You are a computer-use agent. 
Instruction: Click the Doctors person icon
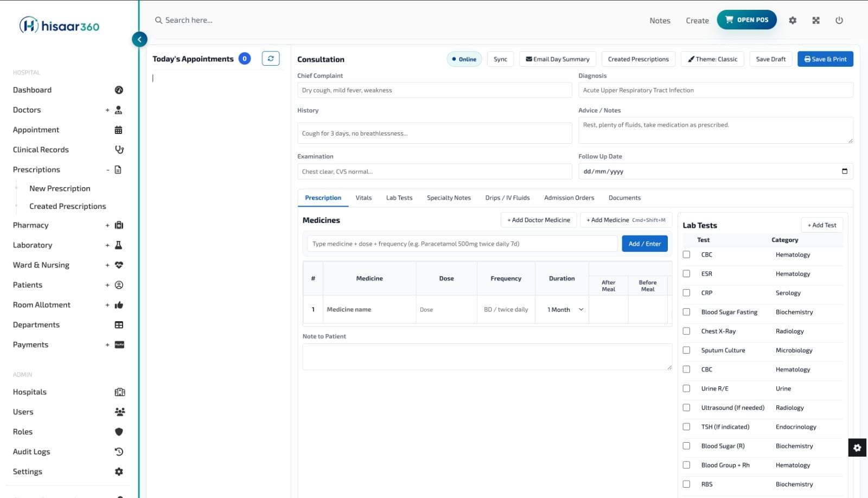click(119, 110)
